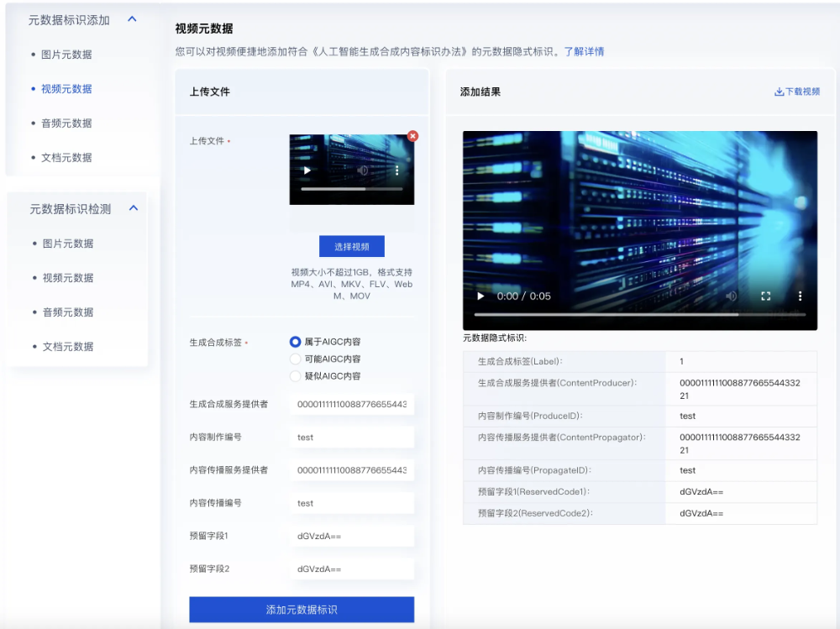The image size is (840, 629).
Task: Seek on the result video progress bar
Action: (640, 315)
